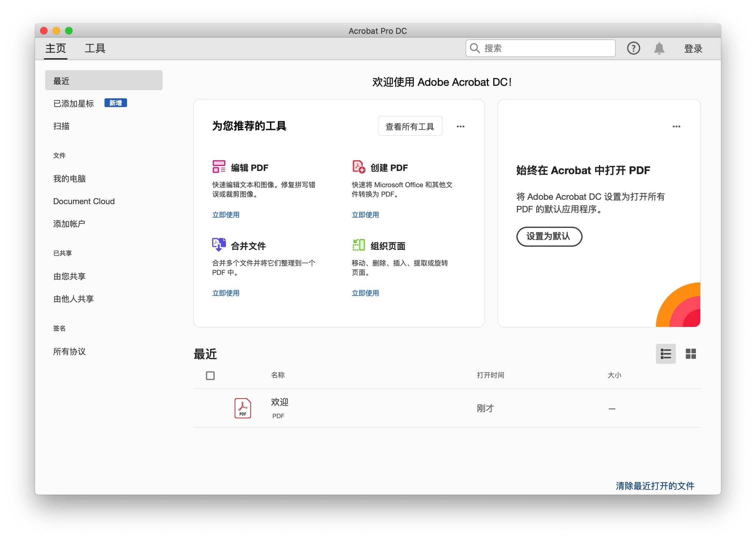Image resolution: width=756 pixels, height=541 pixels.
Task: Click the search magnifier icon
Action: click(474, 48)
